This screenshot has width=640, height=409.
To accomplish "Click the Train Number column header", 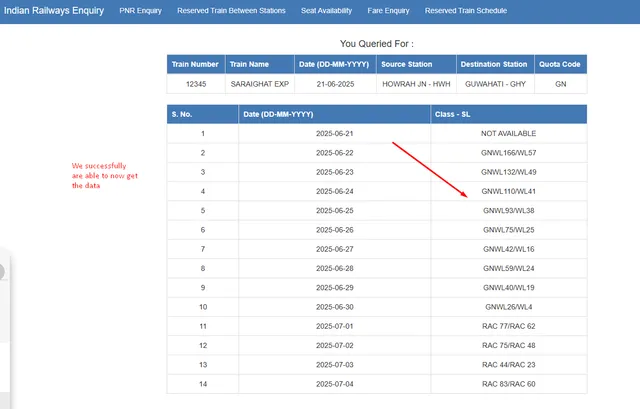I will click(x=195, y=64).
